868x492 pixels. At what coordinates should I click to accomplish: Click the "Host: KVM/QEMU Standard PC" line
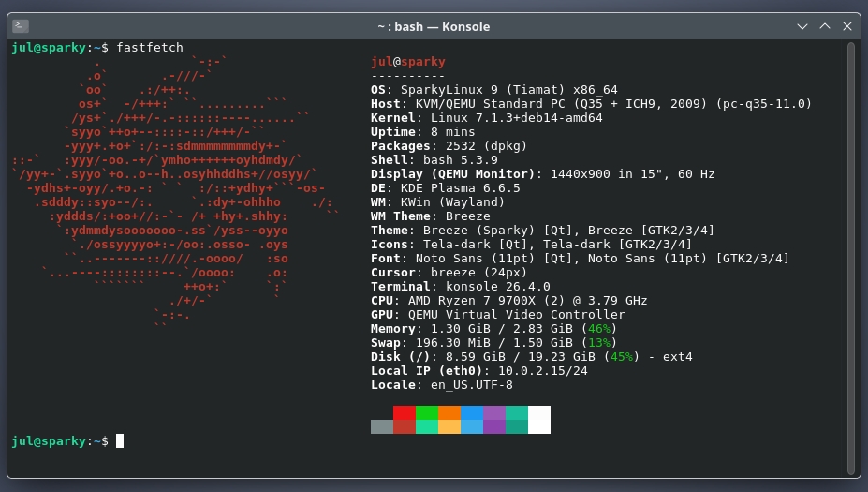click(x=591, y=104)
